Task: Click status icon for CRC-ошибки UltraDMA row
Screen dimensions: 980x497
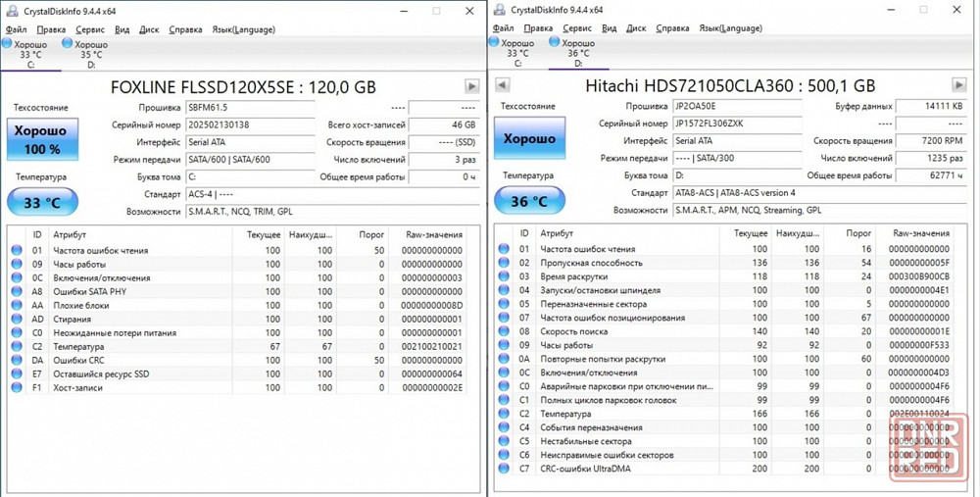Action: point(504,470)
